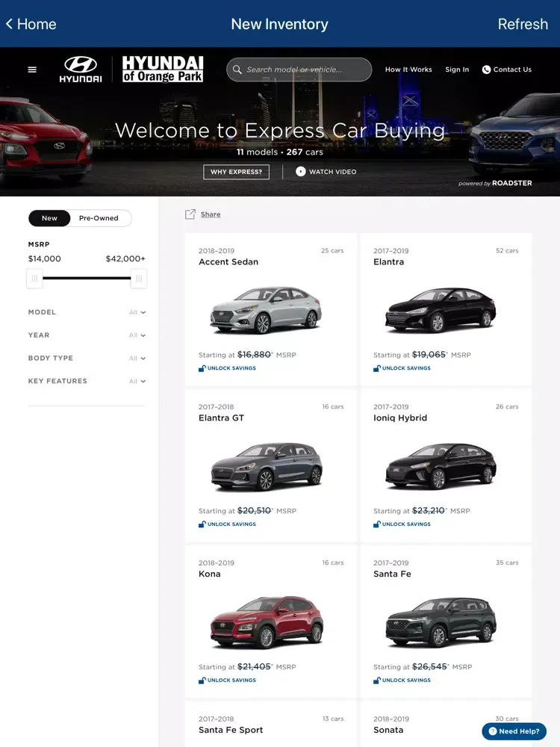Expand the Body Type filter dropdown
This screenshot has width=560, height=747.
87,358
